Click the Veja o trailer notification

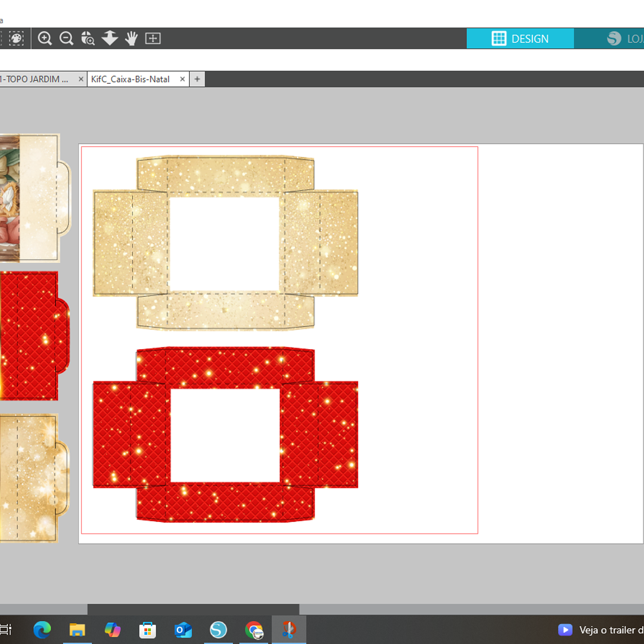point(601,630)
